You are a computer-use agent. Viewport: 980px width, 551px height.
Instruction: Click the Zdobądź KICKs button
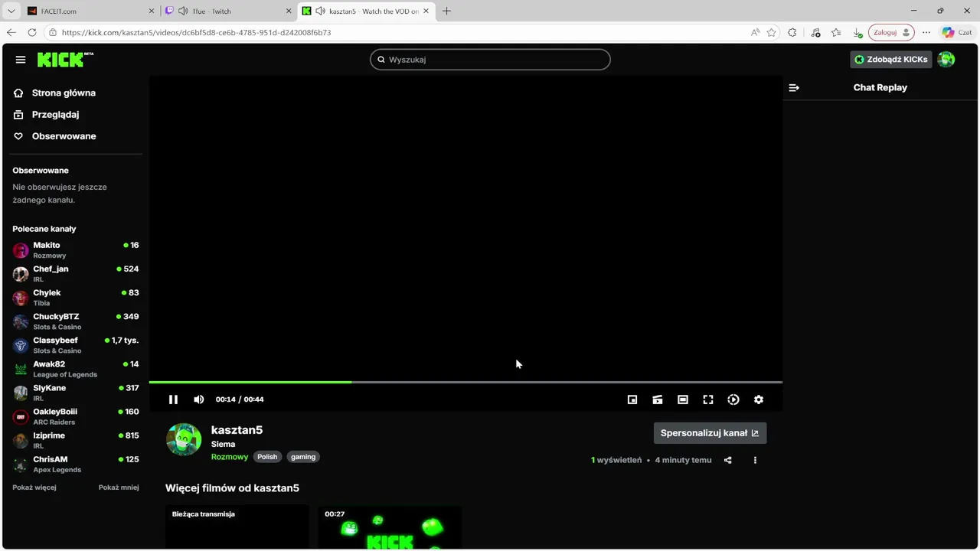(891, 60)
